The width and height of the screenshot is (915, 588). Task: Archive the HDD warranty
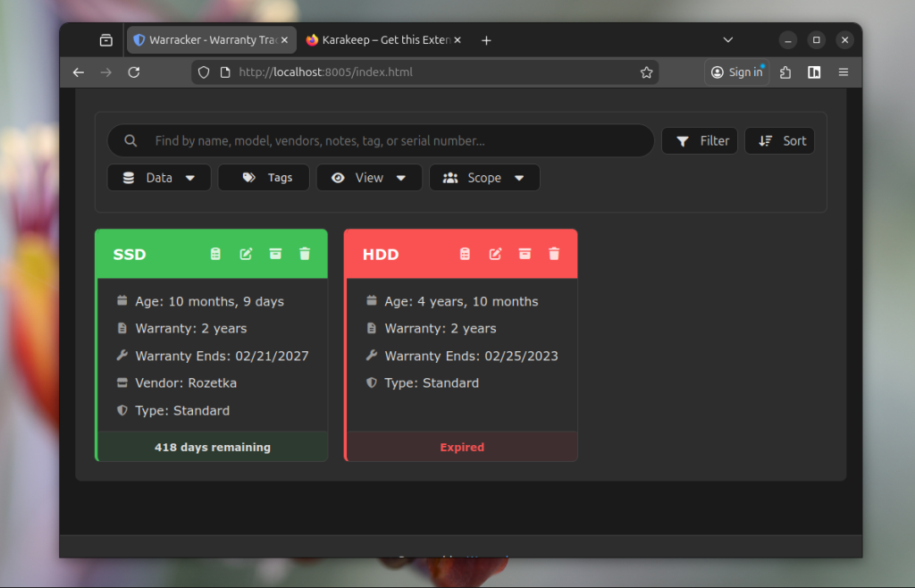click(525, 255)
